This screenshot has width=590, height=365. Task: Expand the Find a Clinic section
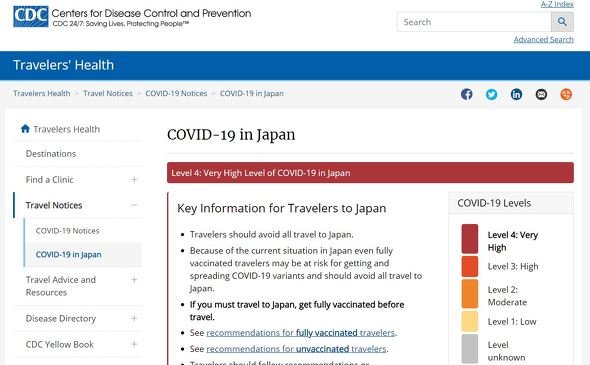tap(134, 179)
